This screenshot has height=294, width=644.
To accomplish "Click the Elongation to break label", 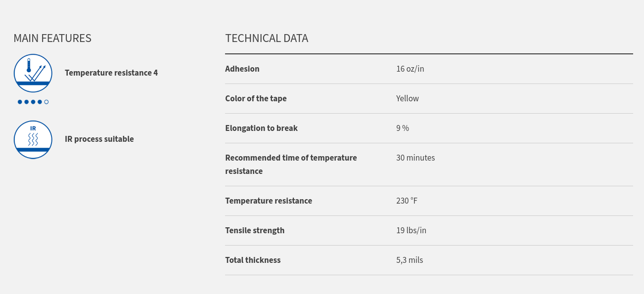I will click(261, 128).
